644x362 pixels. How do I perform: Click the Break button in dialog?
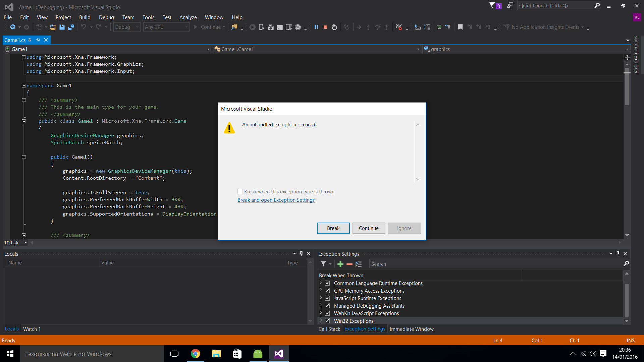[x=333, y=228]
